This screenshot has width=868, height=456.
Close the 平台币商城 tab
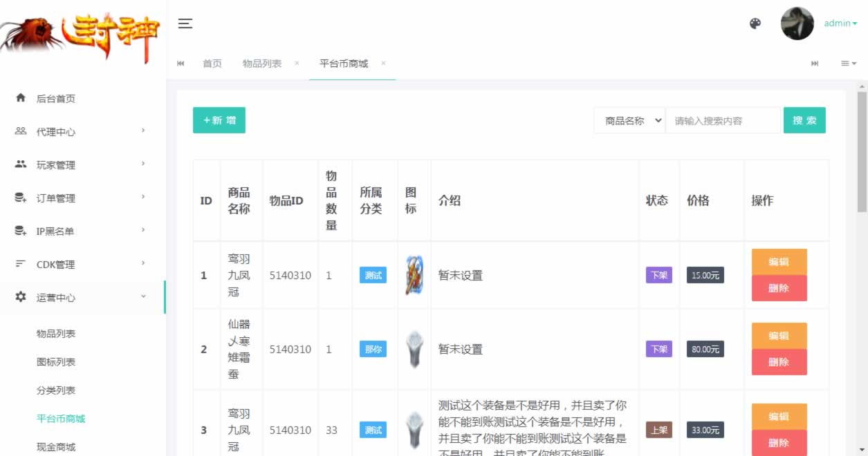[x=383, y=63]
